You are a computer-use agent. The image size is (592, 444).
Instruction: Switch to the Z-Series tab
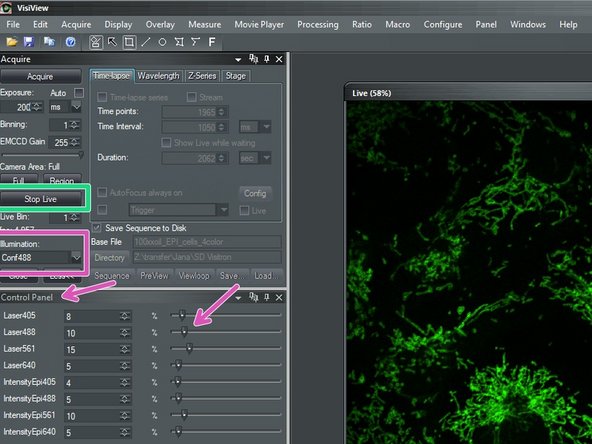202,76
